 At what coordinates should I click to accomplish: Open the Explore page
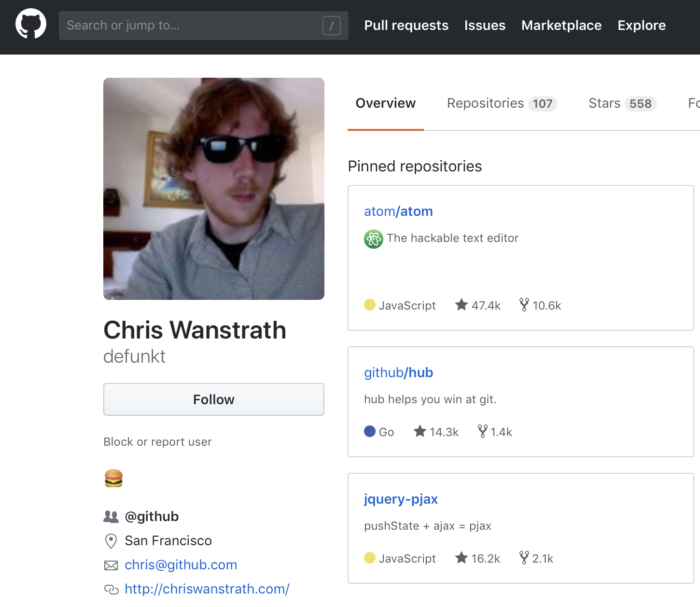pyautogui.click(x=642, y=25)
